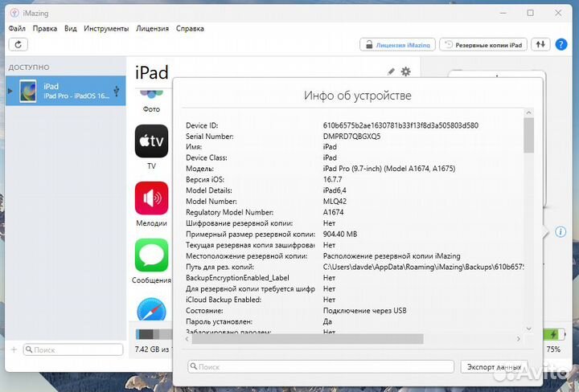The width and height of the screenshot is (579, 392).
Task: Open the Safari compass icon
Action: [151, 309]
